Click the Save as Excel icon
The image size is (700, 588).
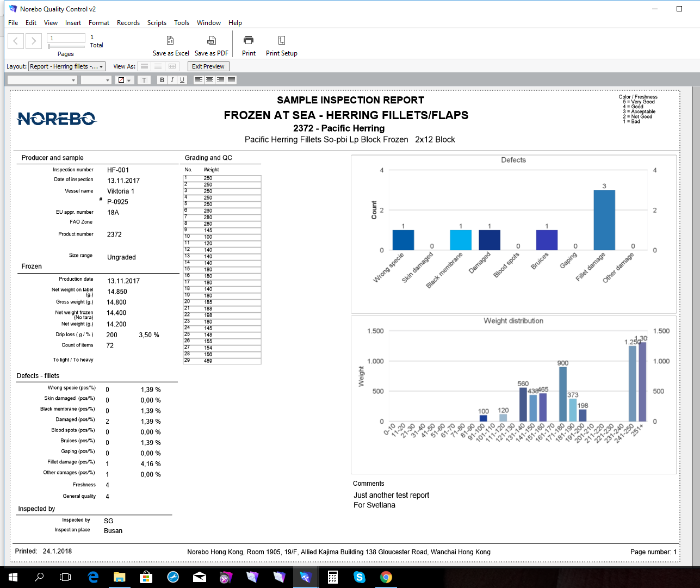coord(170,40)
